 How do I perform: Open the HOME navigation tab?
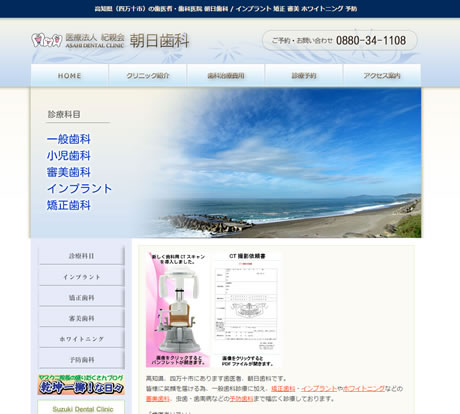pyautogui.click(x=70, y=76)
